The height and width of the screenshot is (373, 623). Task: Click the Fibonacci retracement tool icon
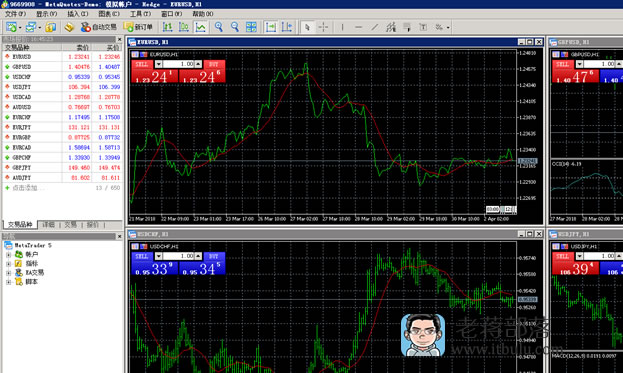tap(407, 27)
